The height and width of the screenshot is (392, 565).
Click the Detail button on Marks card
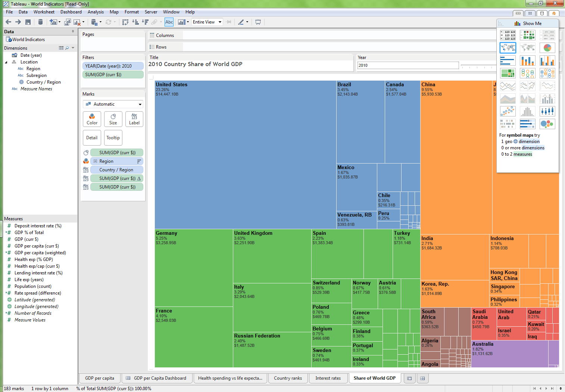click(92, 138)
